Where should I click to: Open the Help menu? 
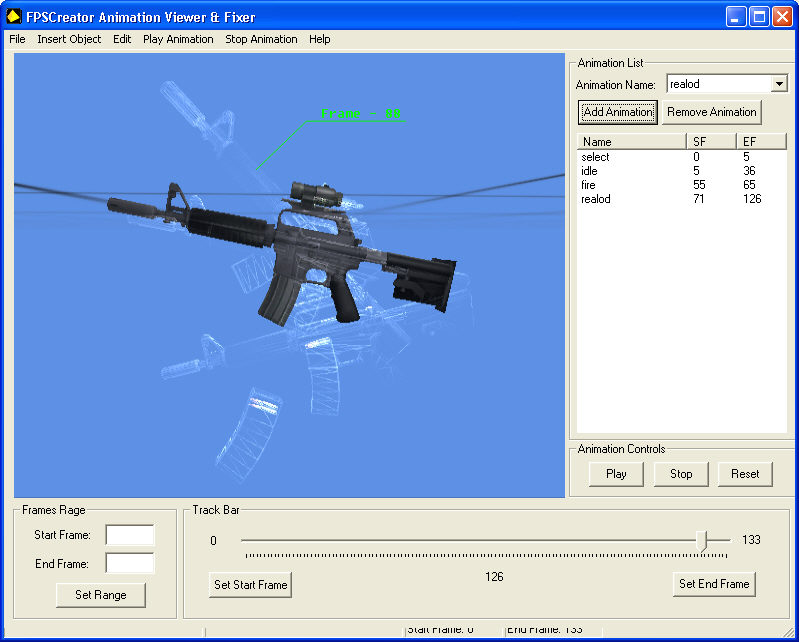(x=320, y=39)
